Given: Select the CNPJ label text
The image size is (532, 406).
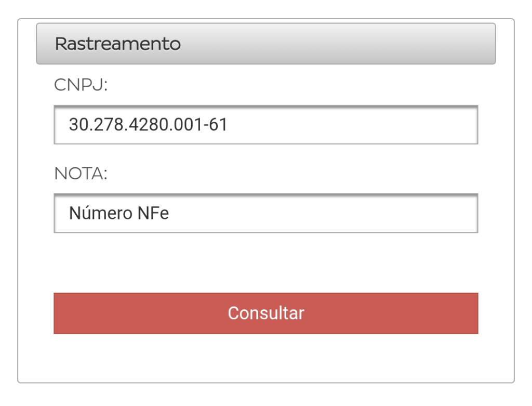Looking at the screenshot, I should 81,85.
